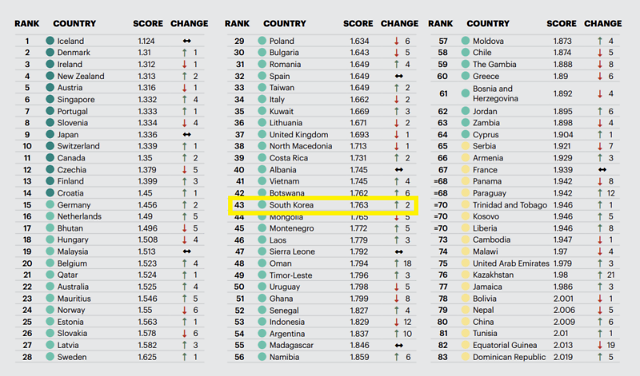The height and width of the screenshot is (376, 640).
Task: Click the green dot beside Moldova
Action: pyautogui.click(x=465, y=40)
